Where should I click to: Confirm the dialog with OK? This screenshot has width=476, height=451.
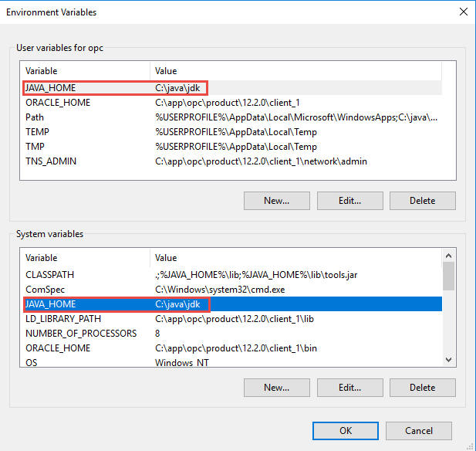tap(346, 430)
